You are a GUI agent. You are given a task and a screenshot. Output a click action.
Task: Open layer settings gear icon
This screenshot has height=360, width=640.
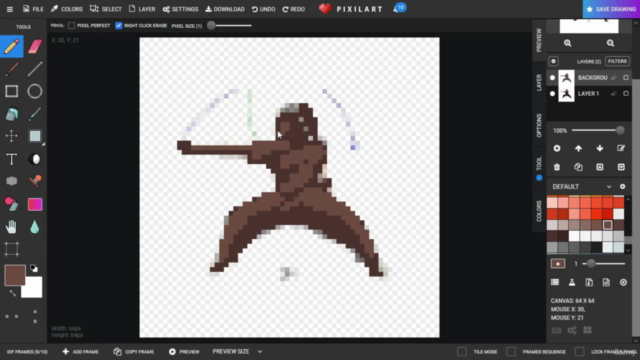point(553,61)
